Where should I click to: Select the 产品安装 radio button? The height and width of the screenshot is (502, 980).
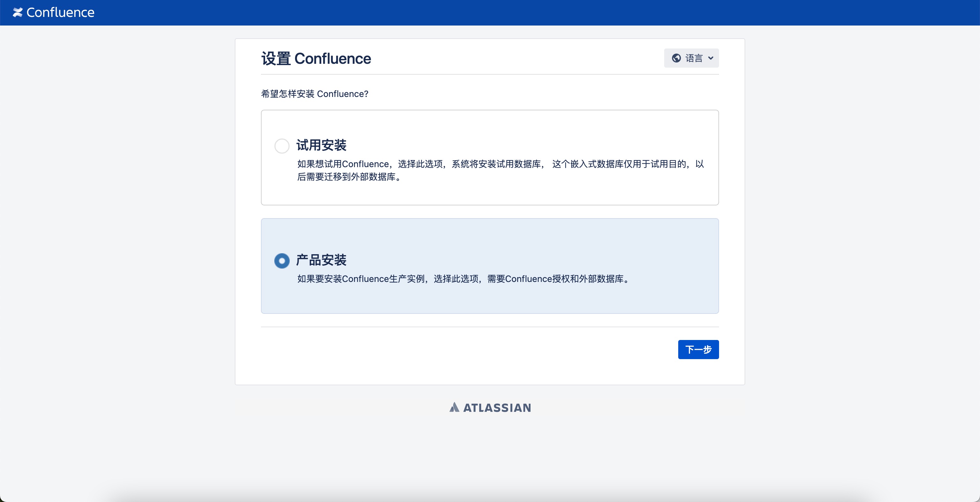click(281, 261)
